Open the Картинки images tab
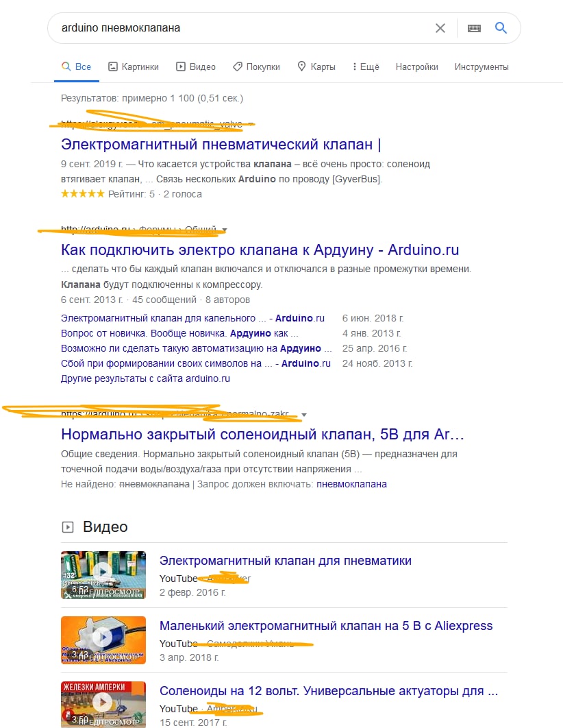Screen dimensions: 563x728 [x=134, y=67]
